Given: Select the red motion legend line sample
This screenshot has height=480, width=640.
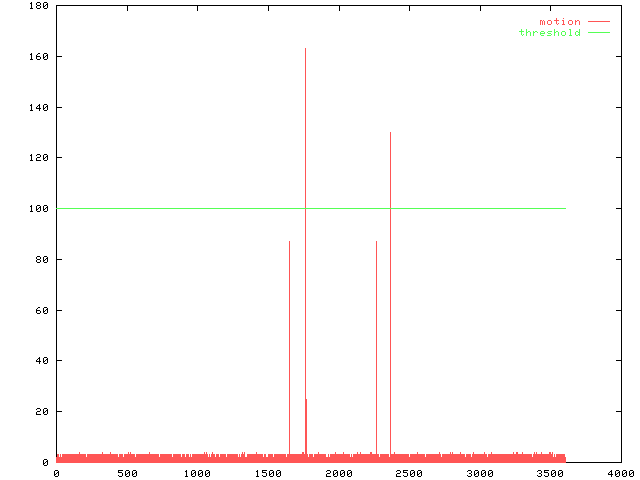Looking at the screenshot, I should pos(598,22).
